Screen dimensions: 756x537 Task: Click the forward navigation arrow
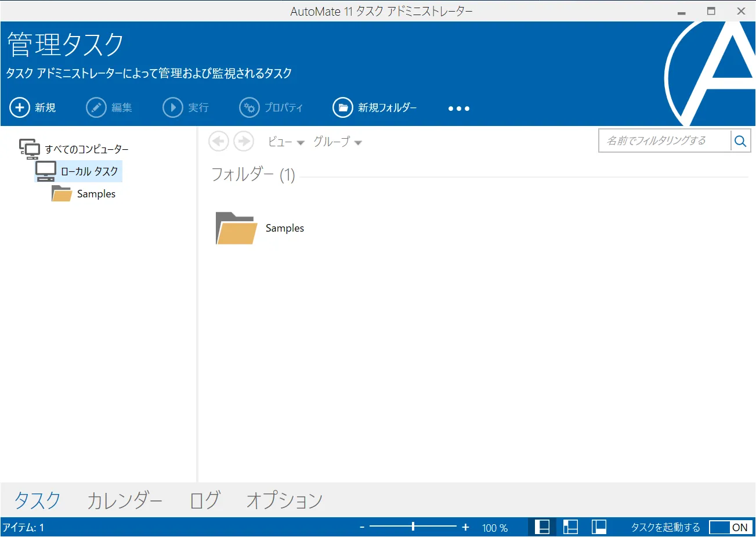click(x=244, y=141)
